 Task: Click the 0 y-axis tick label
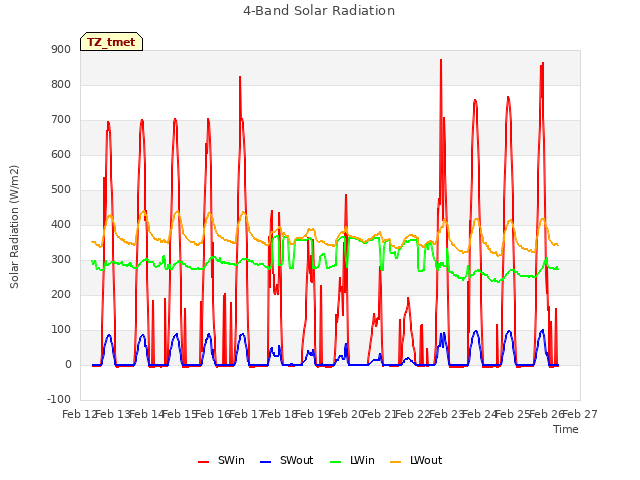point(68,364)
